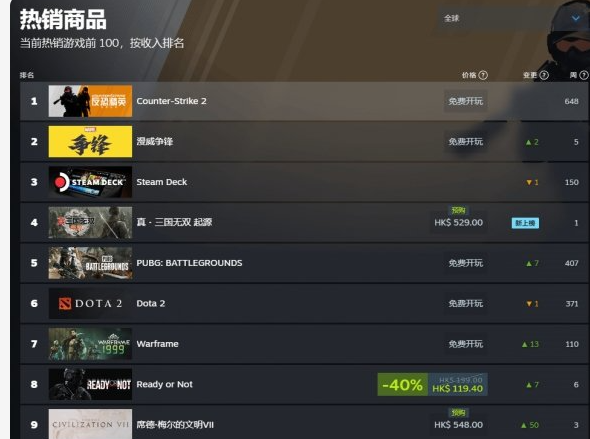Image resolution: width=590 pixels, height=439 pixels.
Task: Click the question mark icon next to 周
Action: (x=584, y=75)
